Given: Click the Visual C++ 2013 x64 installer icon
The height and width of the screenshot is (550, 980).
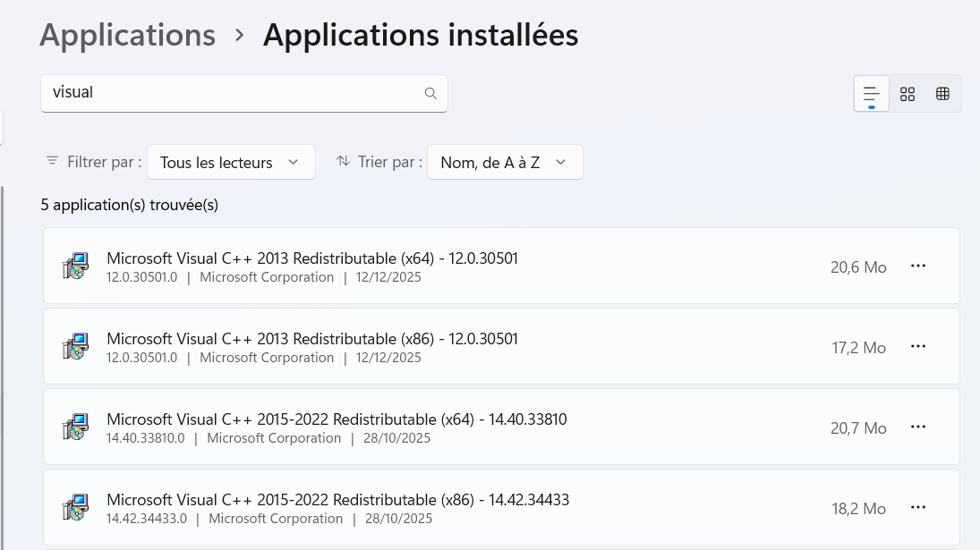Looking at the screenshot, I should pos(76,267).
